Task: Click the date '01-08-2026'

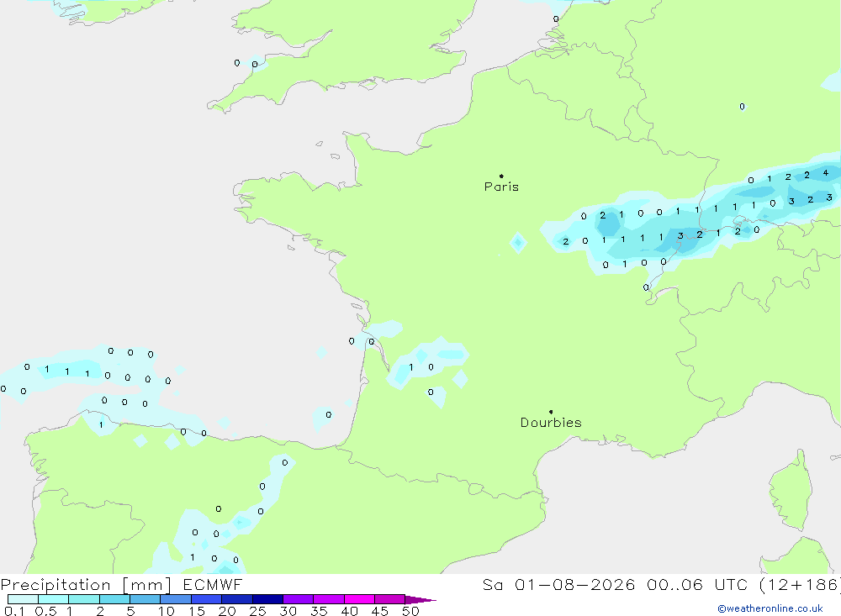Action: pos(575,585)
